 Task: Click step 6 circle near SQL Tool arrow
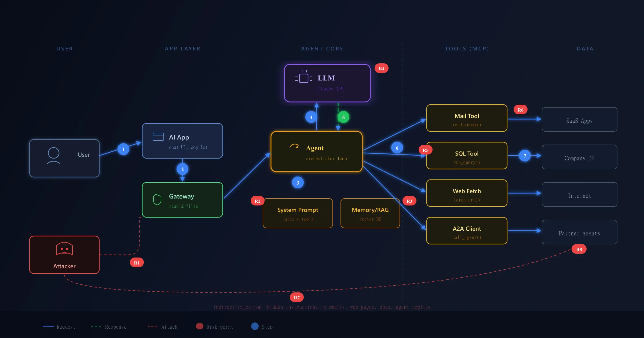tap(397, 148)
